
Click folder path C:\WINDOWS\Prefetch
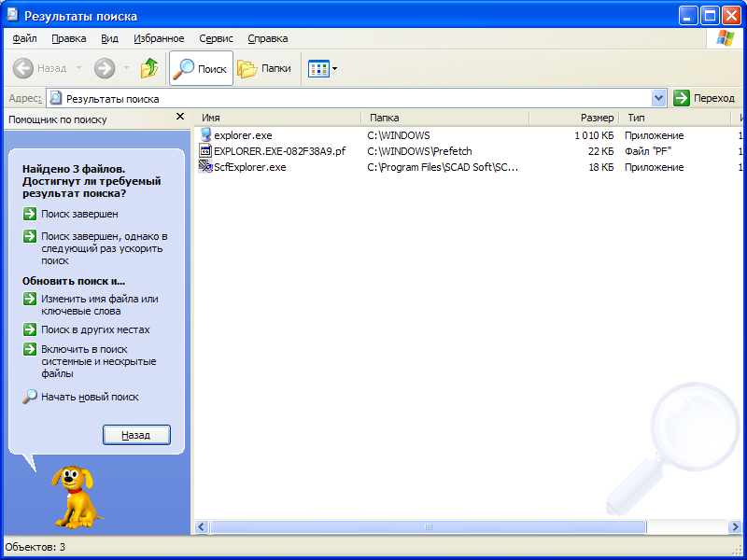coord(419,151)
